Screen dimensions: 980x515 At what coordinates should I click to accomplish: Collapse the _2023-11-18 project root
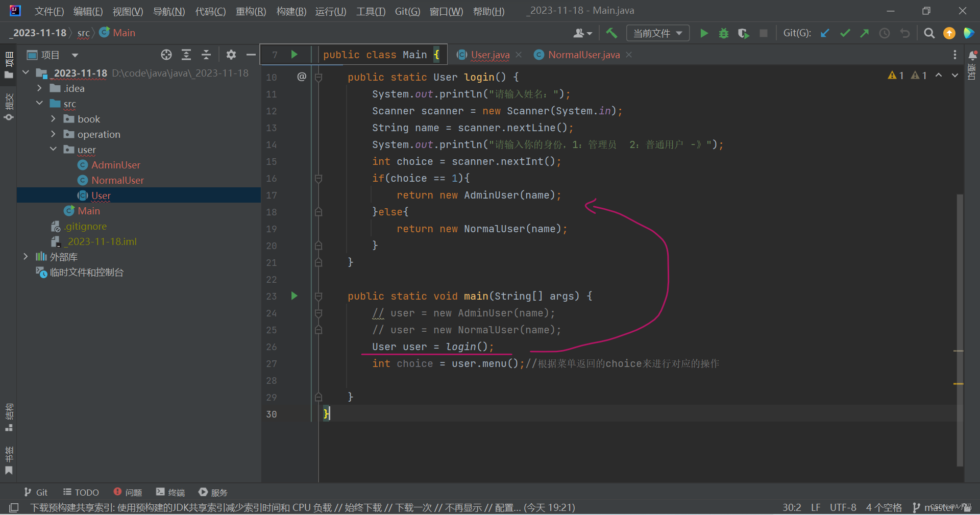click(x=26, y=72)
